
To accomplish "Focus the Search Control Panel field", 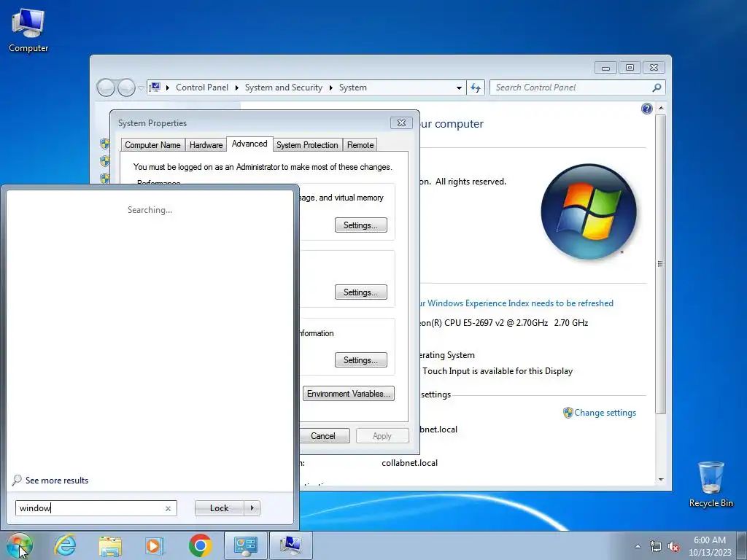I will point(577,87).
